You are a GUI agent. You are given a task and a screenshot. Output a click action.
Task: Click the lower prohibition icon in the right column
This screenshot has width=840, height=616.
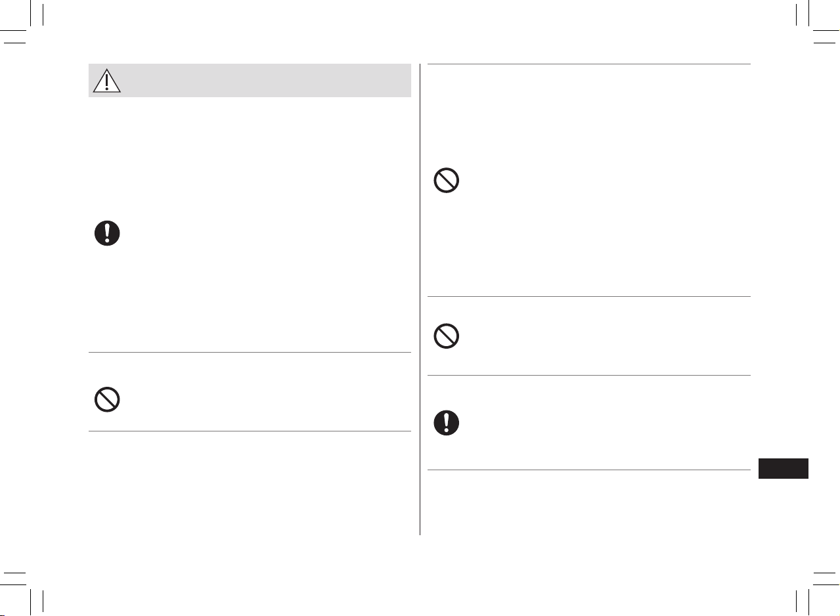(x=447, y=337)
